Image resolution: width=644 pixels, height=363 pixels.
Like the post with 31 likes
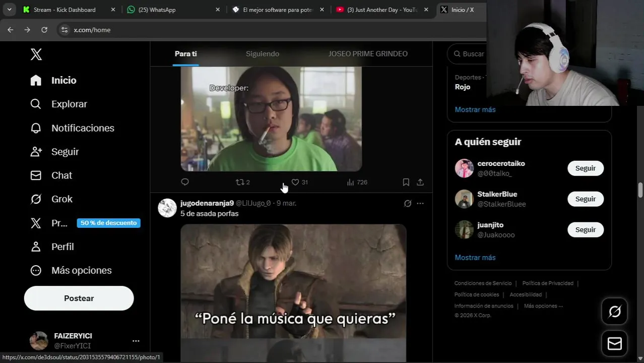(x=299, y=182)
